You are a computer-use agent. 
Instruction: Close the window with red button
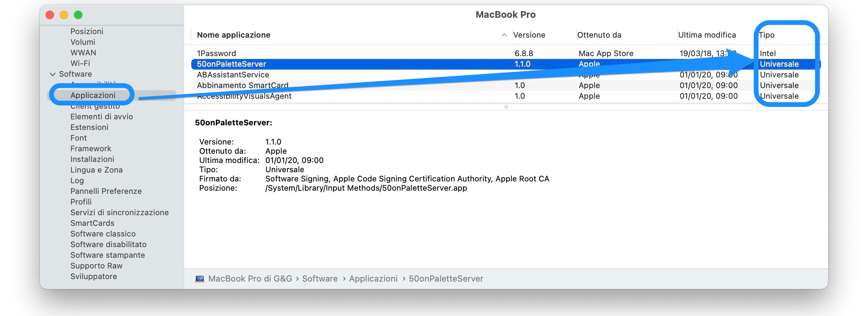point(50,15)
